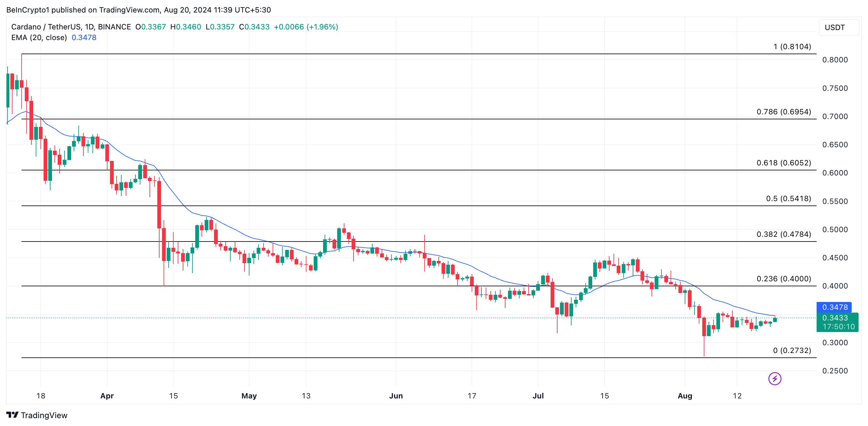Click the TradingView text link
Screen dimensions: 868x426
(44, 415)
